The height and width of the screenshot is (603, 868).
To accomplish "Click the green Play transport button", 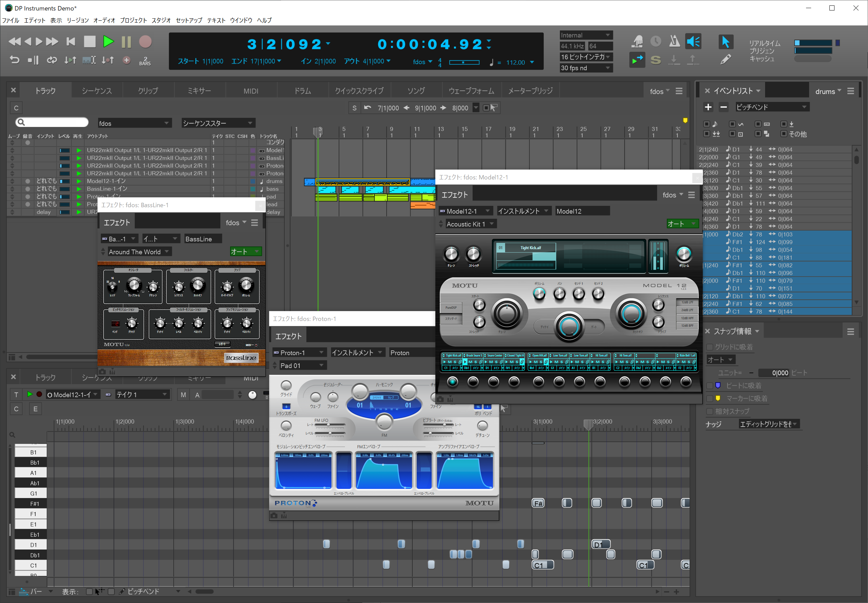I will click(x=108, y=42).
